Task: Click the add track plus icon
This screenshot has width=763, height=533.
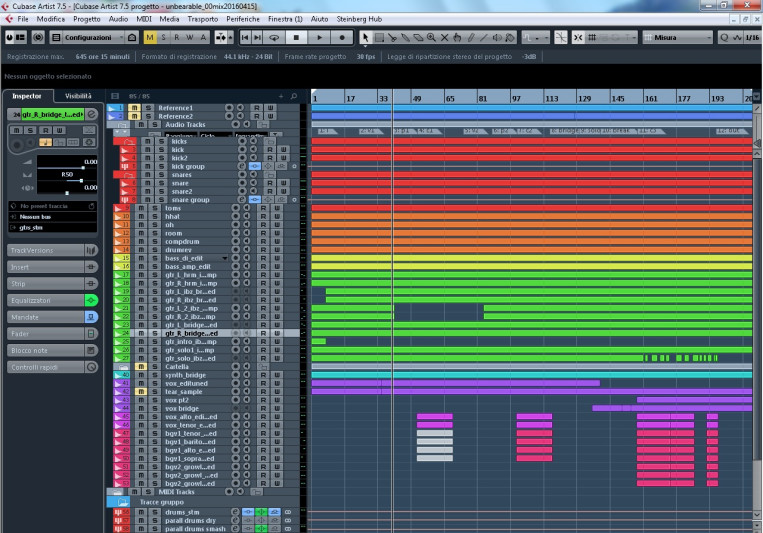Action: (x=281, y=96)
